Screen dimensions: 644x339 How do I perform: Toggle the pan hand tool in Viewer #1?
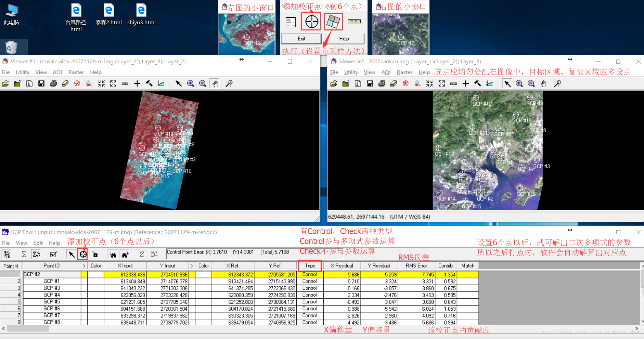(x=215, y=83)
